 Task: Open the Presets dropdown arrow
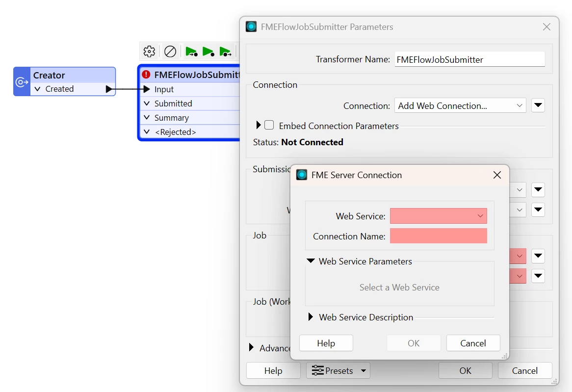pyautogui.click(x=364, y=371)
